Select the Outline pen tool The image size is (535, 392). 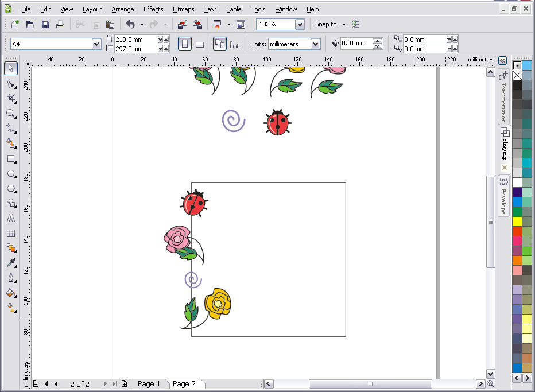coord(11,278)
